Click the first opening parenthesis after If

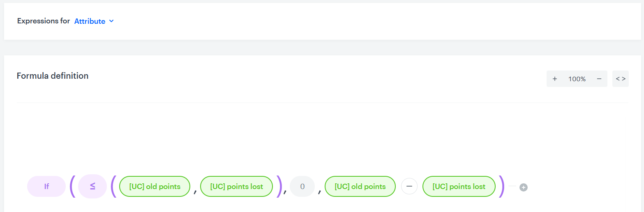point(72,187)
